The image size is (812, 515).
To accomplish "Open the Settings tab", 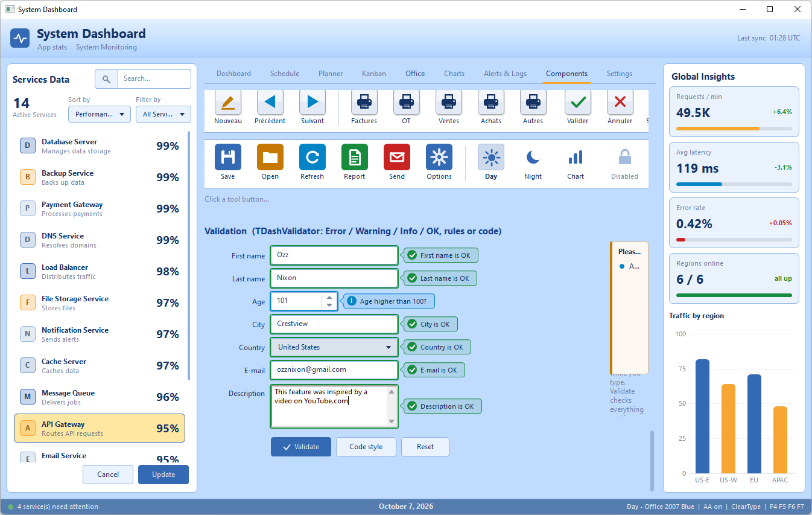I will 620,74.
